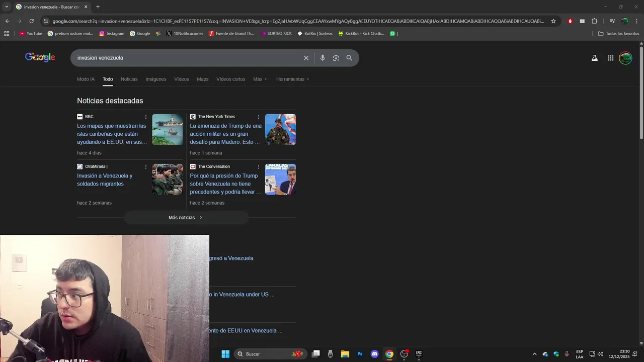Expand the Más dropdown
The image size is (644, 362).
pos(260,79)
